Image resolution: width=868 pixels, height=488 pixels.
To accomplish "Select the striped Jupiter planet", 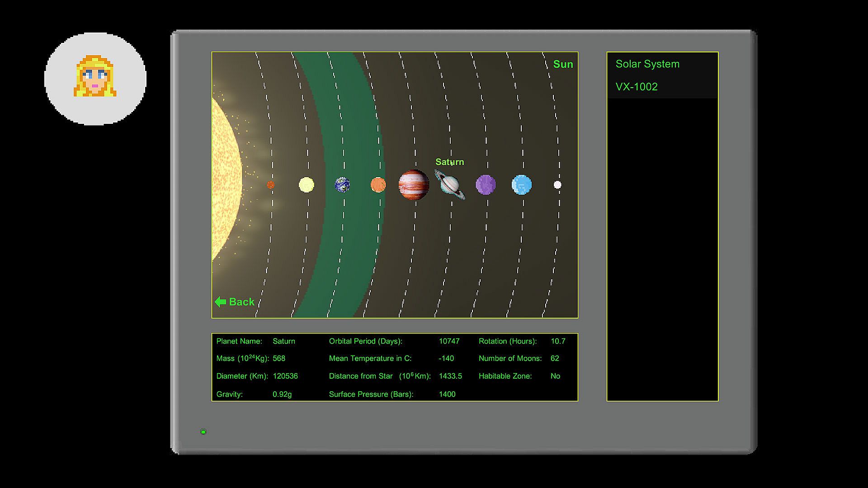I will pos(414,185).
